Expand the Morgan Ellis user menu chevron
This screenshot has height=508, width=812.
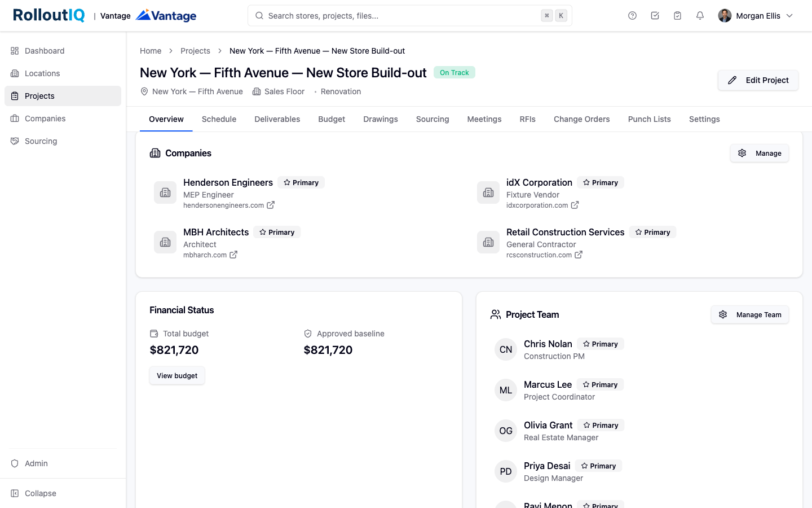click(789, 16)
